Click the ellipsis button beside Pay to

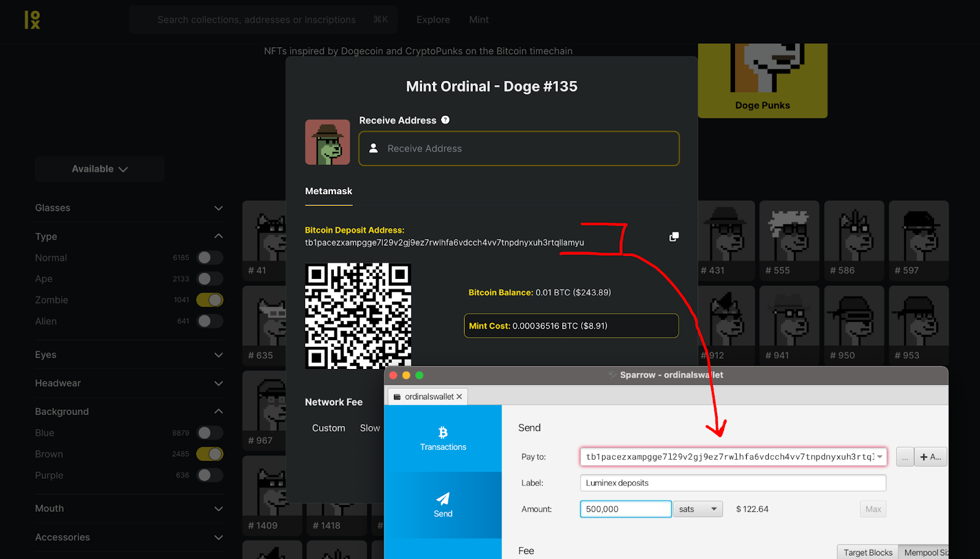click(x=905, y=457)
